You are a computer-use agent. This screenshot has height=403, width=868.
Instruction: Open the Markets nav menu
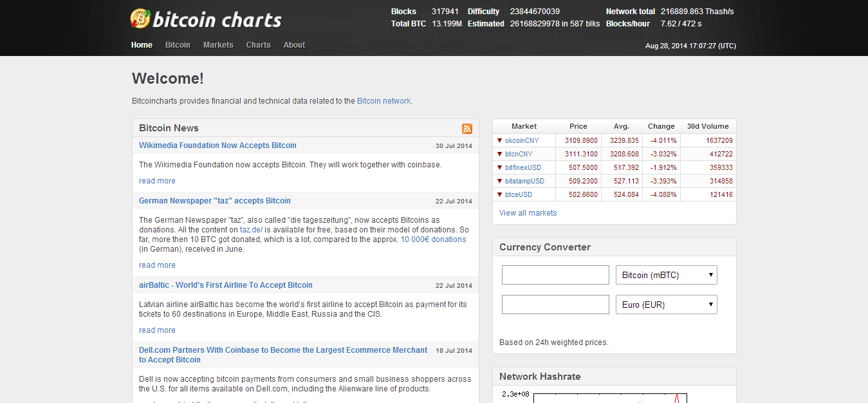click(218, 45)
